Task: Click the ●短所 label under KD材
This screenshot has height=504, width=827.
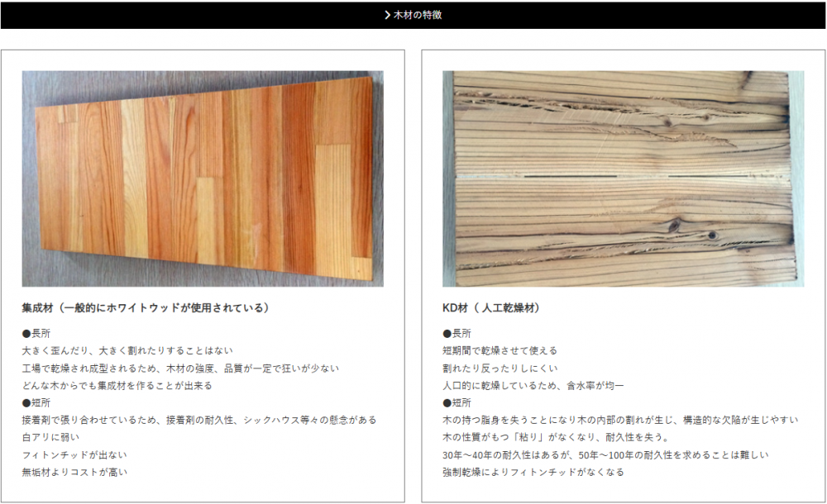Action: click(x=457, y=402)
